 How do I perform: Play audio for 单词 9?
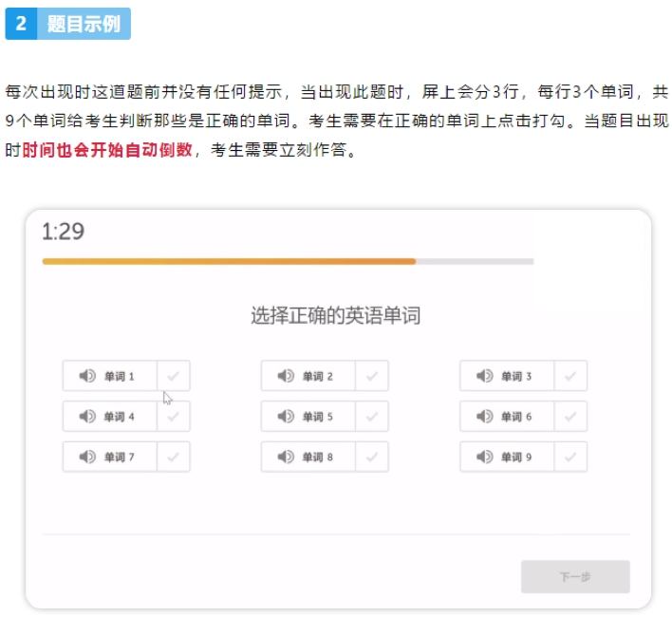[485, 457]
